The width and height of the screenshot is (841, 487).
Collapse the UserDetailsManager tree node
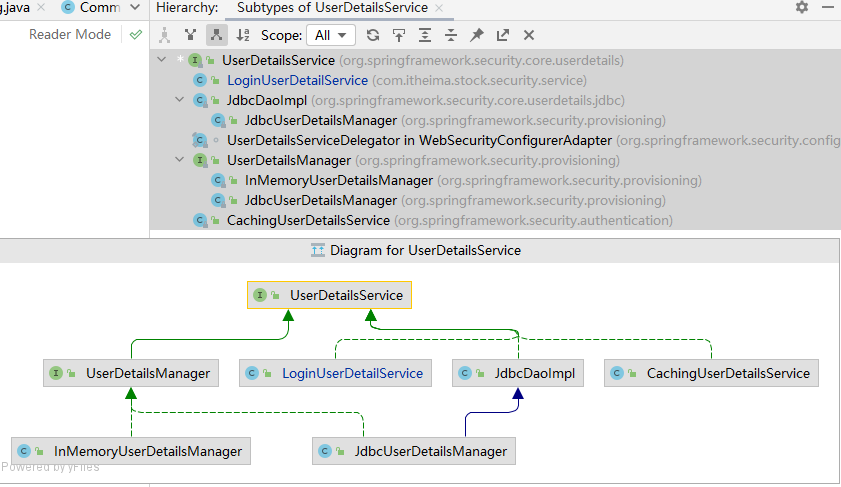(180, 160)
